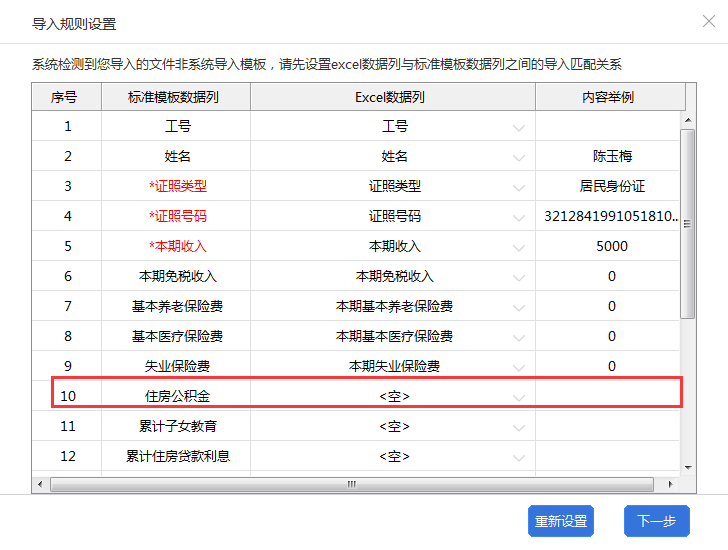Open the empty dropdown for 累计子女教育 row
The width and height of the screenshot is (728, 550).
tap(519, 427)
